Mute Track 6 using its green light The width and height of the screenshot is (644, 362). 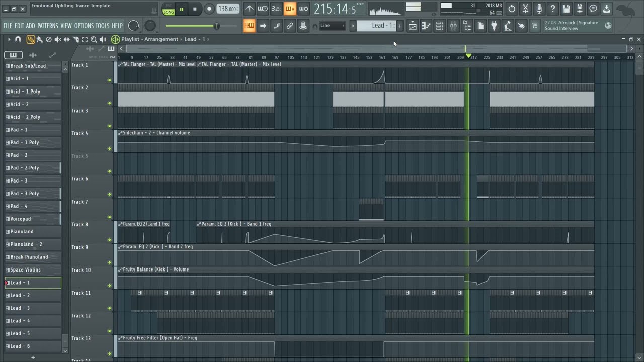pos(109,195)
